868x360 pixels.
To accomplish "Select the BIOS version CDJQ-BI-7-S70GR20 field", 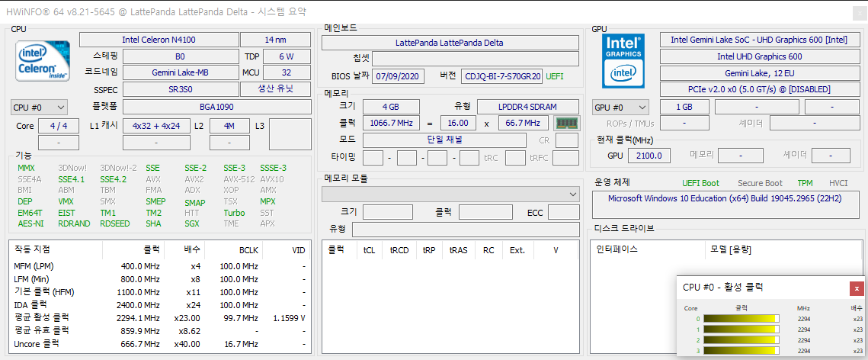I will 502,76.
